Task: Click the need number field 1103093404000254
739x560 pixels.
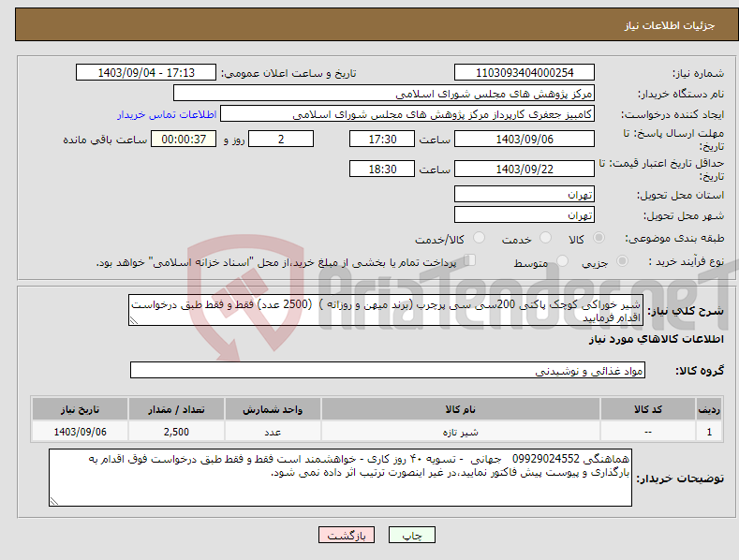Action: point(525,73)
